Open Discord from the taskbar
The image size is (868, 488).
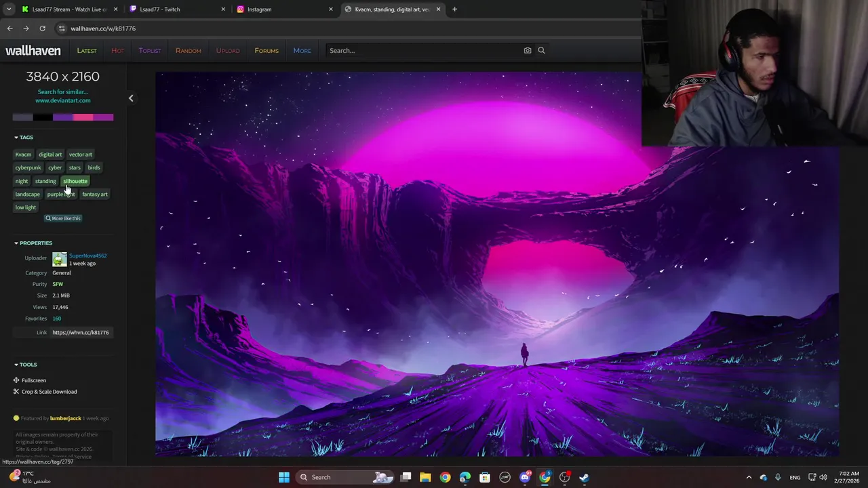point(525,477)
